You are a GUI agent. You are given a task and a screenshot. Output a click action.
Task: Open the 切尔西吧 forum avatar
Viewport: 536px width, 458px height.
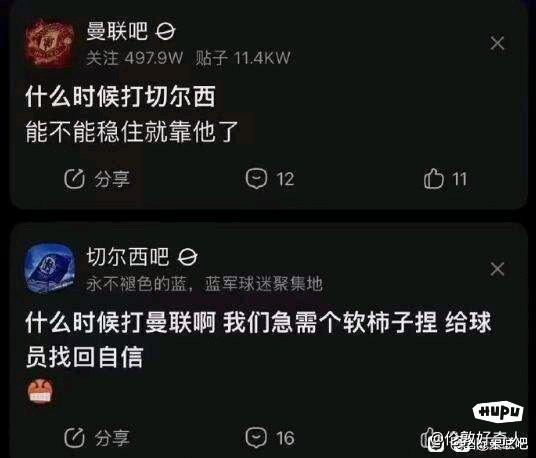coord(50,269)
